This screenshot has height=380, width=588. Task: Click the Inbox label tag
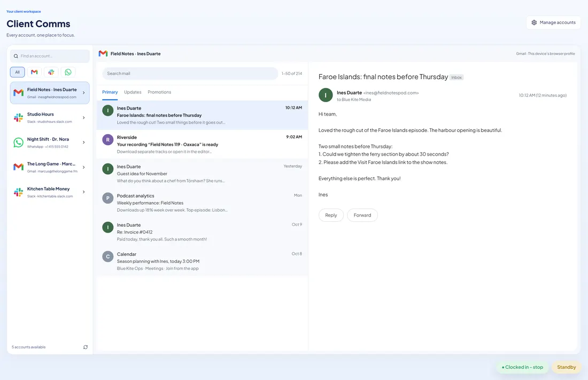coord(457,77)
